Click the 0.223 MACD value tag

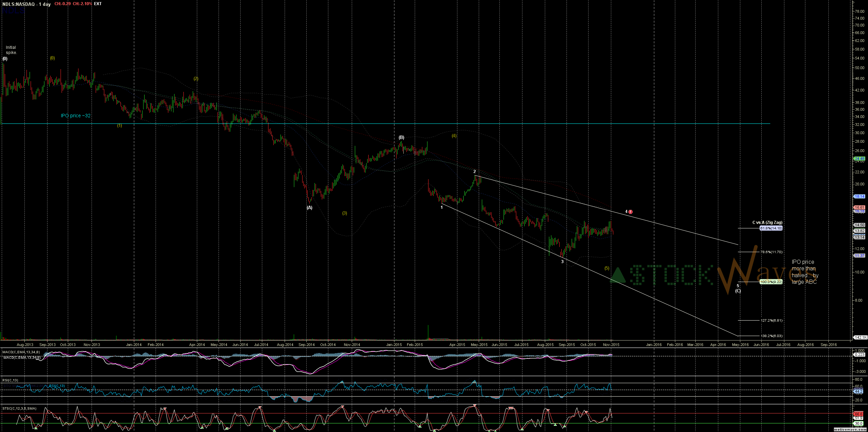click(x=859, y=355)
